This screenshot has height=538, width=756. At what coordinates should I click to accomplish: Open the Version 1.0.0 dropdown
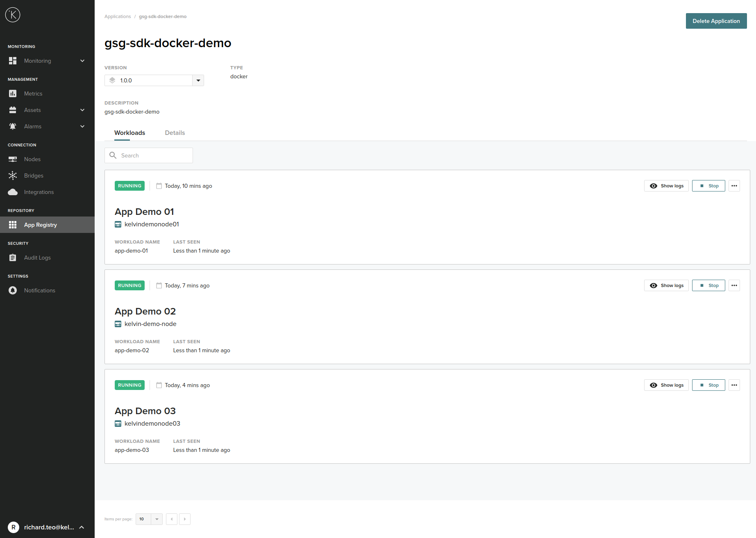[x=198, y=80]
